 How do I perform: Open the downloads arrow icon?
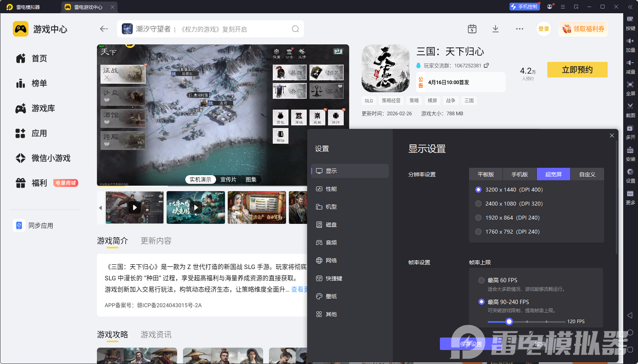pyautogui.click(x=496, y=29)
